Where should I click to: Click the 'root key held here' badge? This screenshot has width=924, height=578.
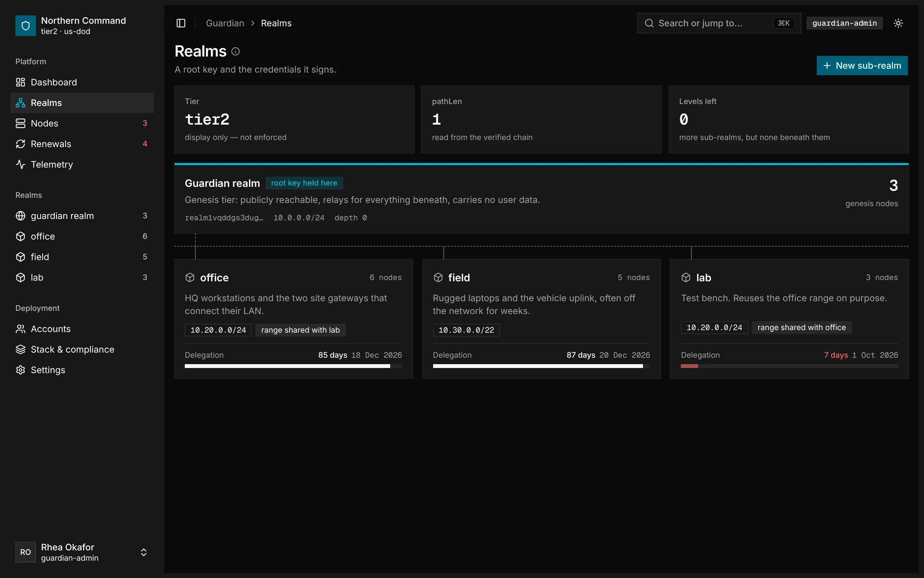[304, 183]
